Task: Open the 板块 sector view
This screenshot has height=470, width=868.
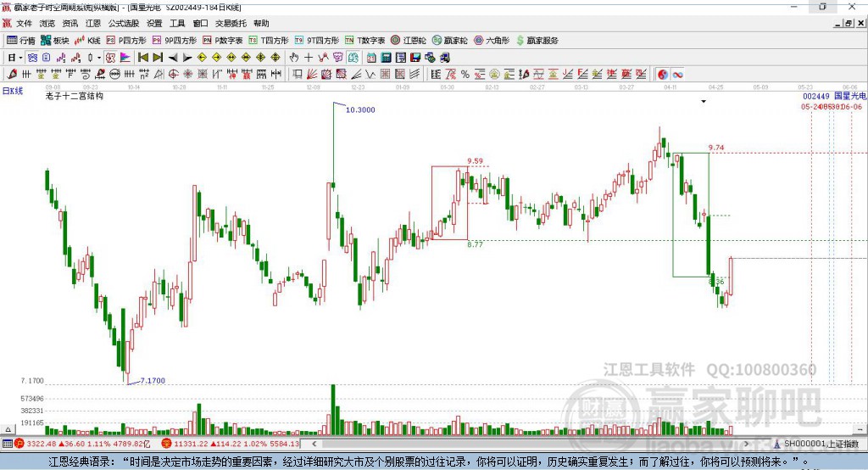Action: tap(55, 41)
